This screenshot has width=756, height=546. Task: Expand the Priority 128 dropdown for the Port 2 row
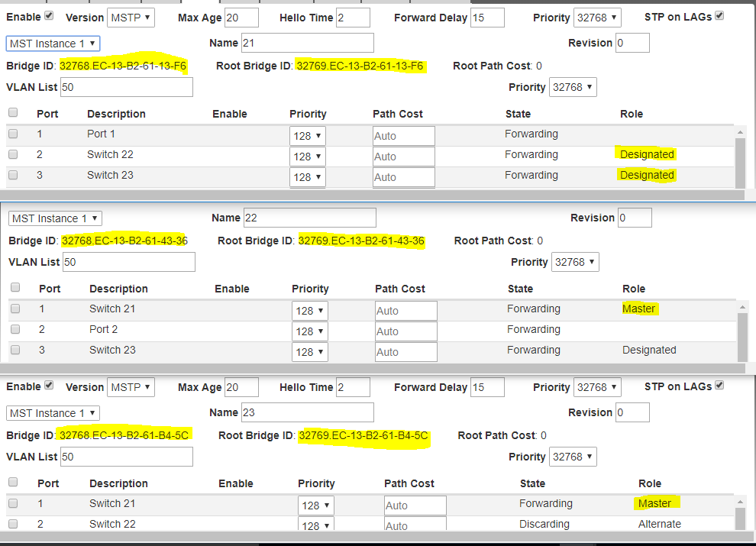tap(310, 331)
